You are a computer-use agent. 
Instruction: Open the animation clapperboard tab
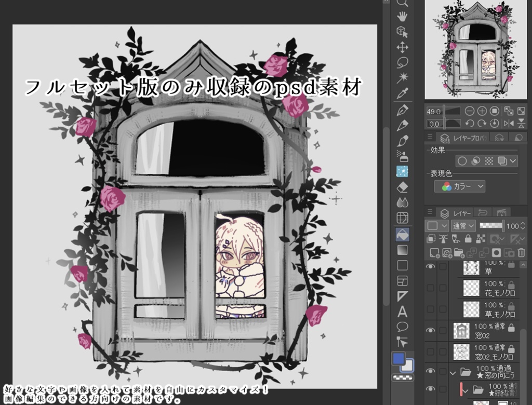[501, 213]
